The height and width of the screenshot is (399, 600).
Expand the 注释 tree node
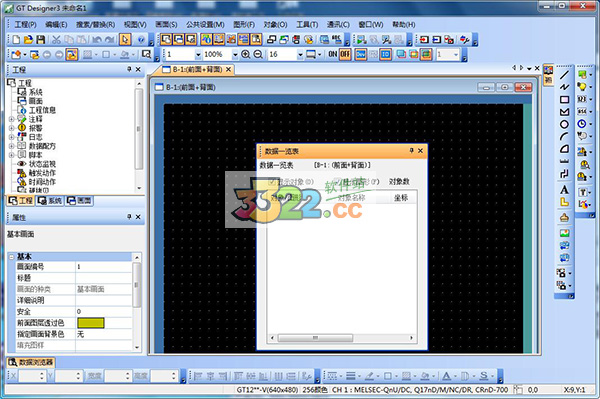click(x=11, y=119)
